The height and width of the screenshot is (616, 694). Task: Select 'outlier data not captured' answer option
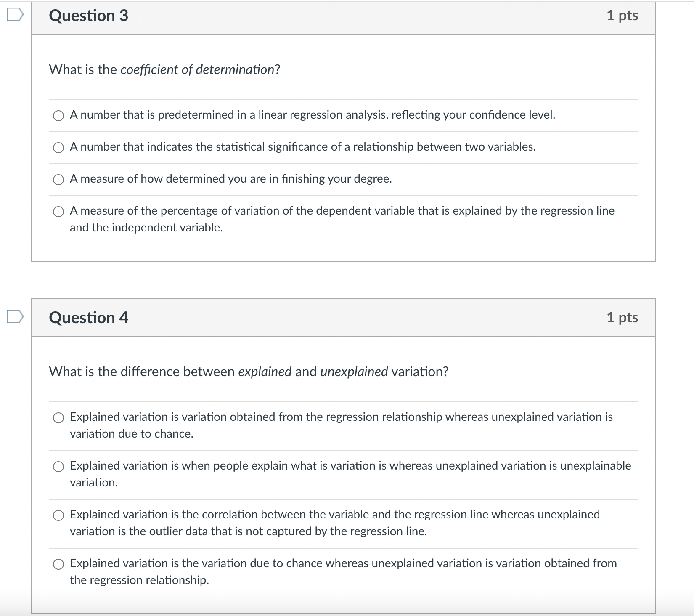click(58, 515)
